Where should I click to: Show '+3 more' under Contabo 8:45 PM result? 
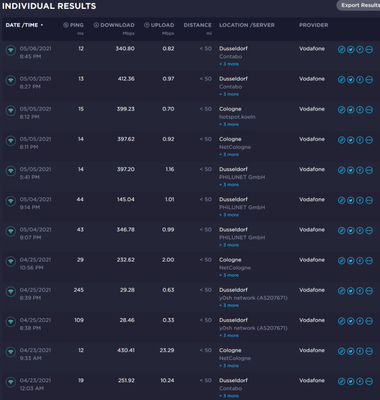[x=229, y=64]
